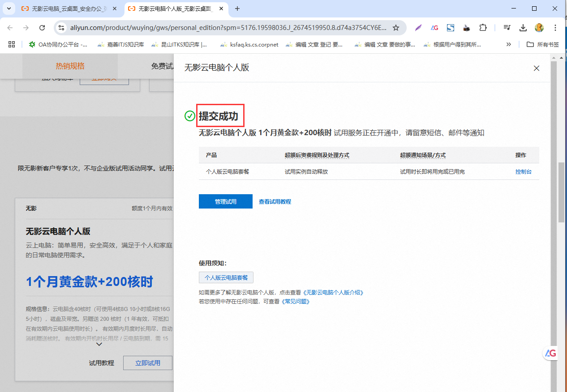Open the 编辑 文章 要做的事 bookmark
567x392 pixels.
pyautogui.click(x=385, y=44)
